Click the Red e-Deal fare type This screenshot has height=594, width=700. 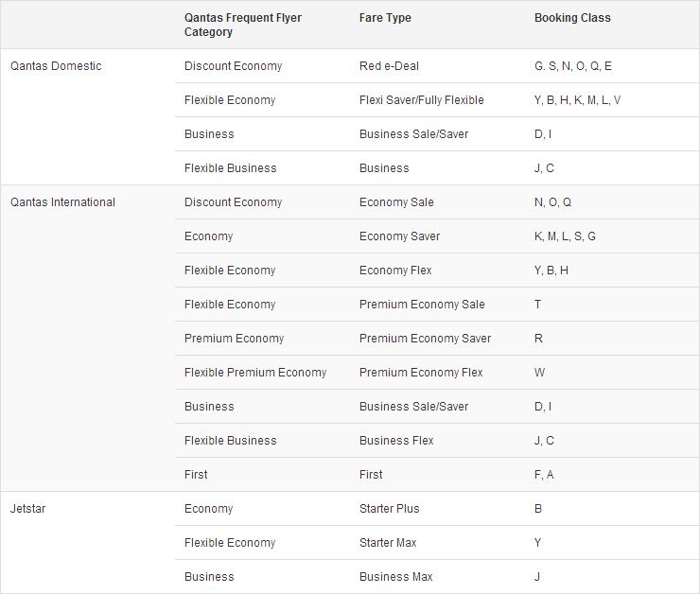pyautogui.click(x=389, y=66)
